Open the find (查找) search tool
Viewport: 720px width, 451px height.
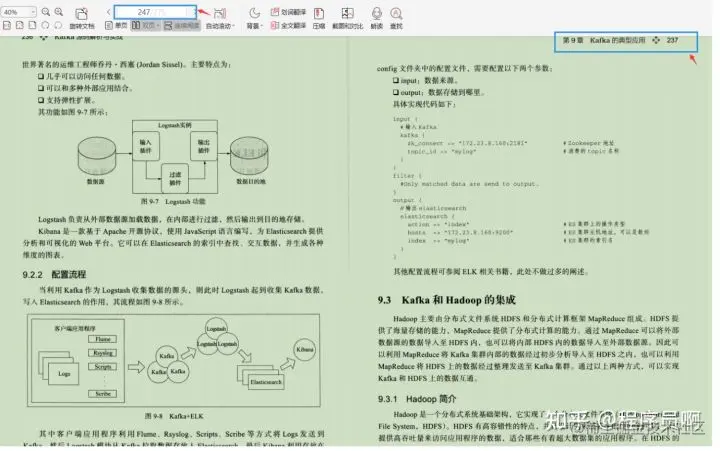coord(396,19)
